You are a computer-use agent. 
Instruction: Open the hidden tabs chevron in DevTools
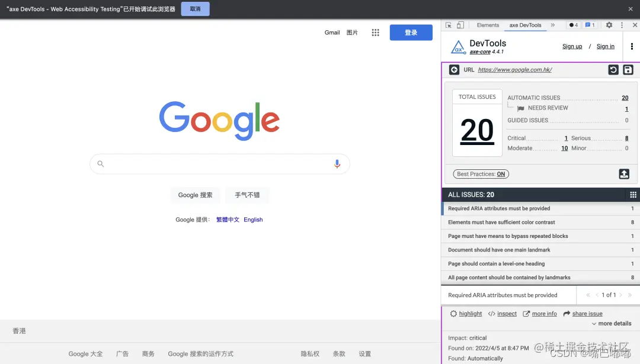[x=552, y=25]
